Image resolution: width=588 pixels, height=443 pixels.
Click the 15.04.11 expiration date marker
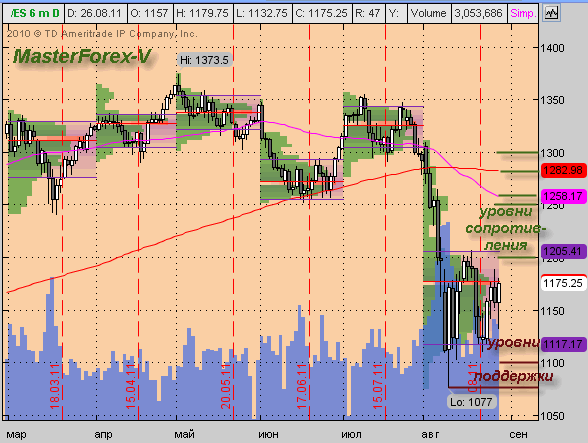tap(130, 386)
